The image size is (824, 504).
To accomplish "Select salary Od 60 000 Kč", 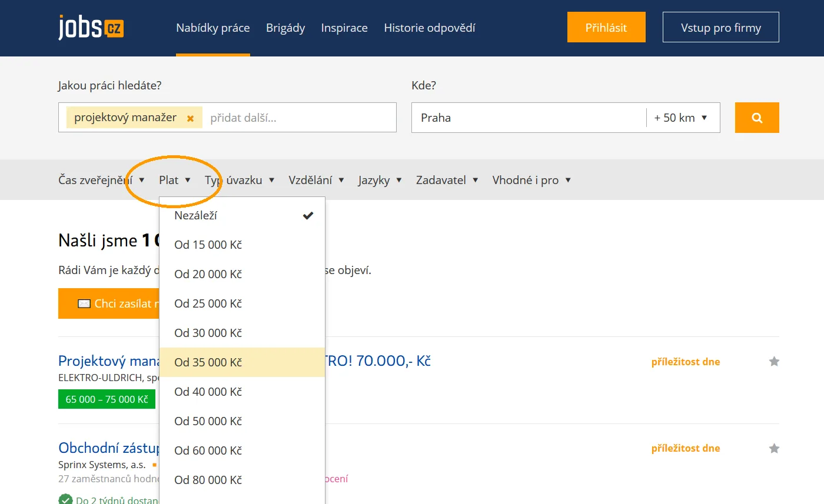I will click(242, 450).
